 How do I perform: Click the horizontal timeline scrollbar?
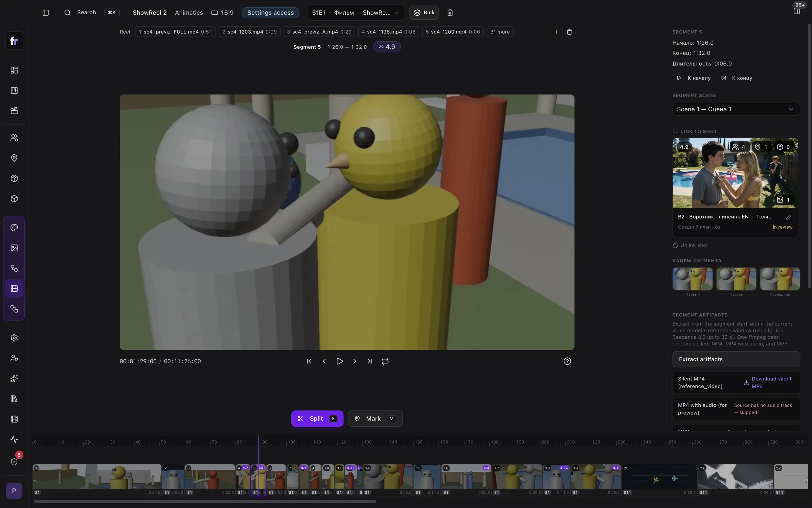[205, 501]
